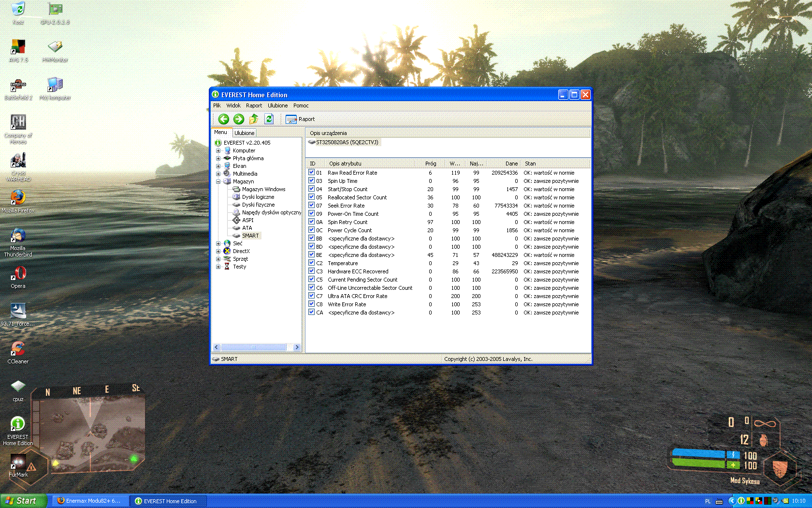Uncheck the Hardware ECC Recovered checkbox

[x=312, y=271]
